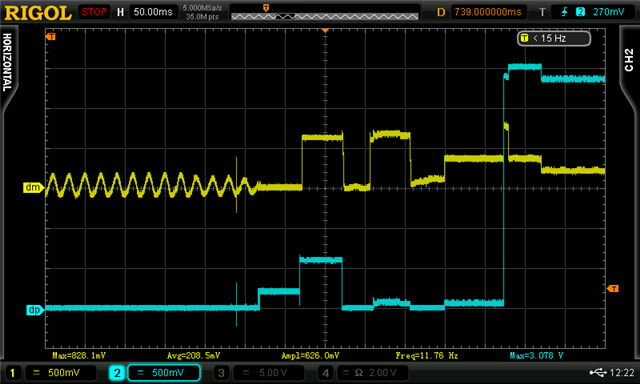Select the 739.000000ms delay value
The height and width of the screenshot is (384, 640).
[488, 12]
